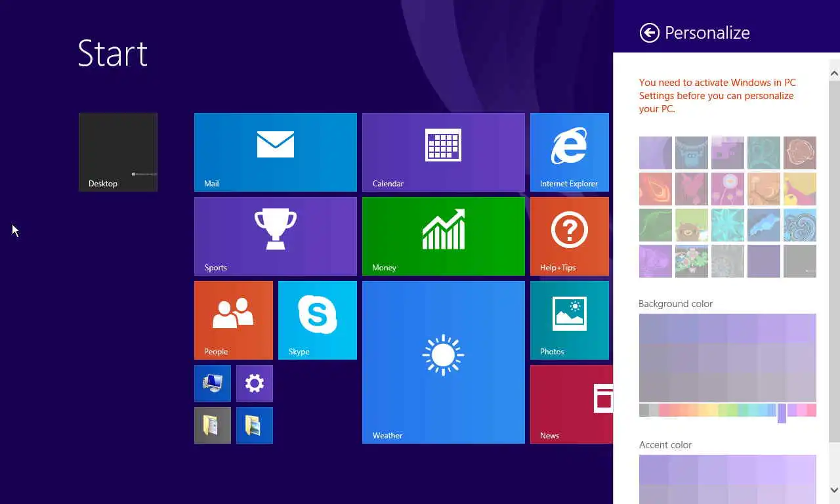Click the red activate Windows warning text

(717, 96)
